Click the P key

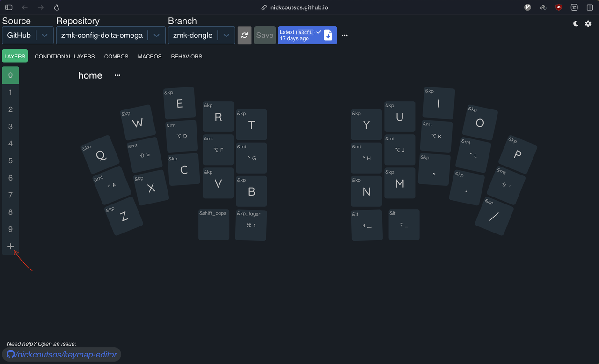(518, 154)
